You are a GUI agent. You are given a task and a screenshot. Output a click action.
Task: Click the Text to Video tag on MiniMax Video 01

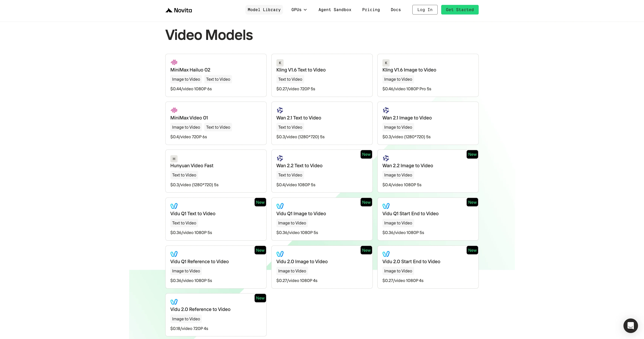(218, 127)
